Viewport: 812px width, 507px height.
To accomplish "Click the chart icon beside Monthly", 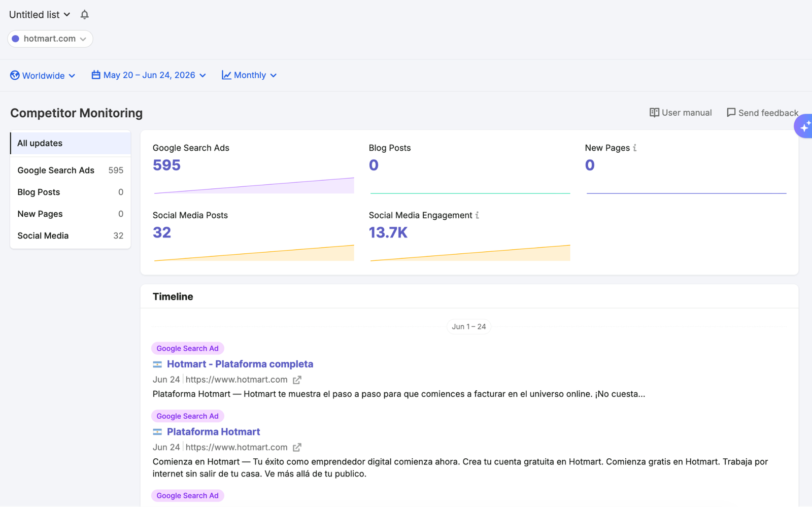I will point(226,75).
